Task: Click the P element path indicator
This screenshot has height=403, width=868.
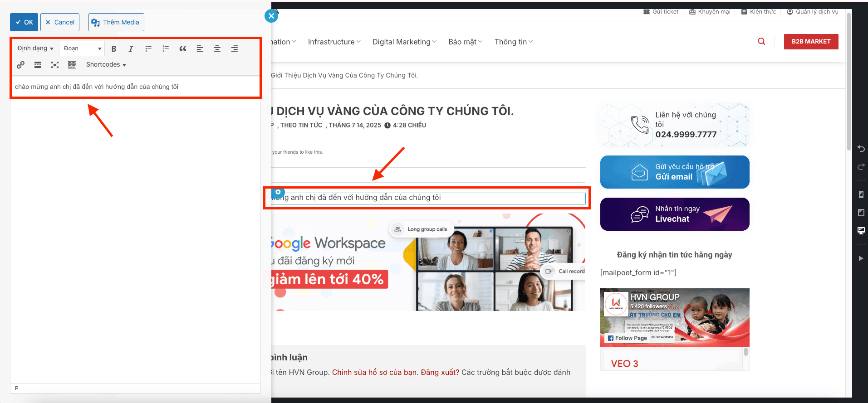Action: click(17, 388)
